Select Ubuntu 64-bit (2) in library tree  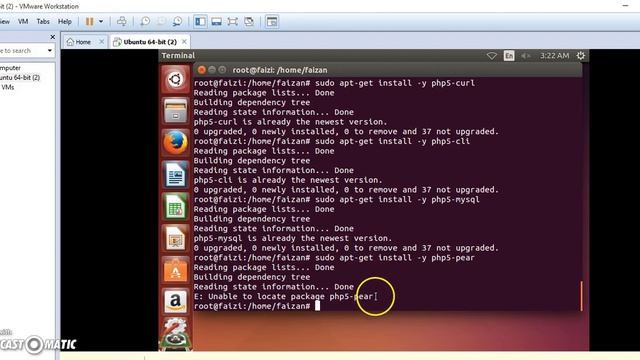(x=20, y=78)
